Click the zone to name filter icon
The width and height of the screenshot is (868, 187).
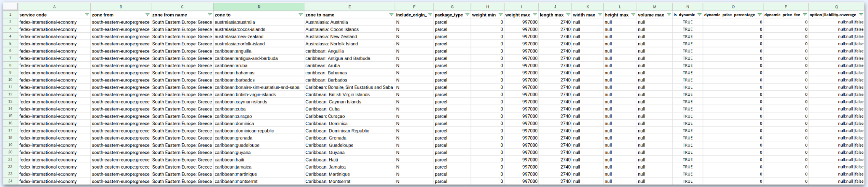pyautogui.click(x=391, y=15)
